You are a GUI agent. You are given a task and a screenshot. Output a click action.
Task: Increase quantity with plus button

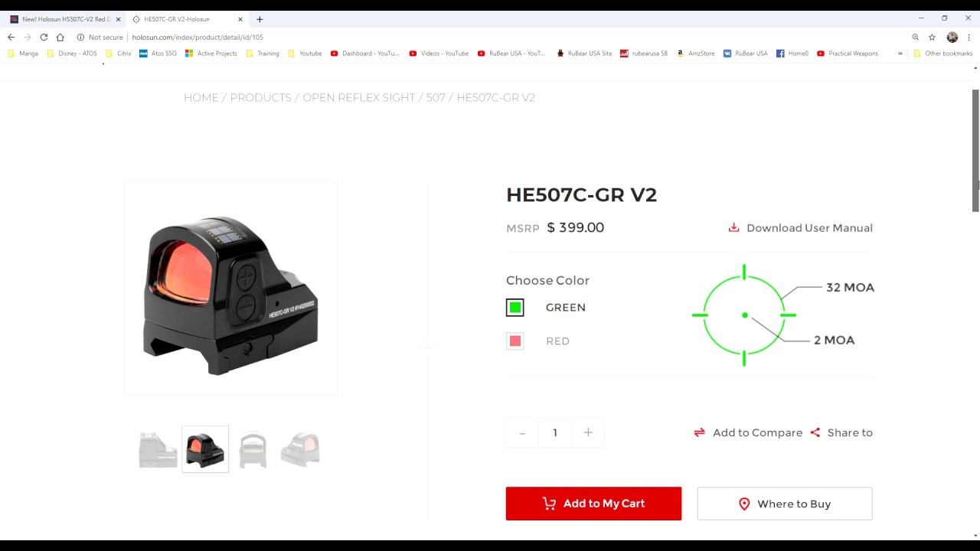[588, 432]
